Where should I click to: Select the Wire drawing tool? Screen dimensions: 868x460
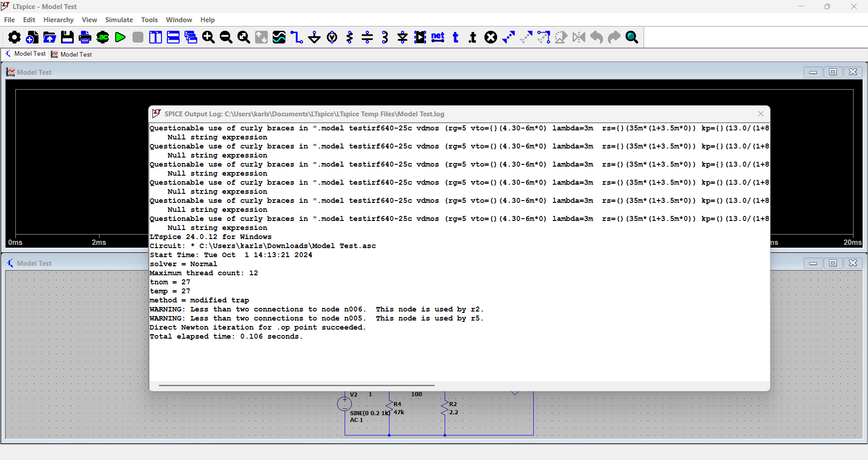point(297,37)
